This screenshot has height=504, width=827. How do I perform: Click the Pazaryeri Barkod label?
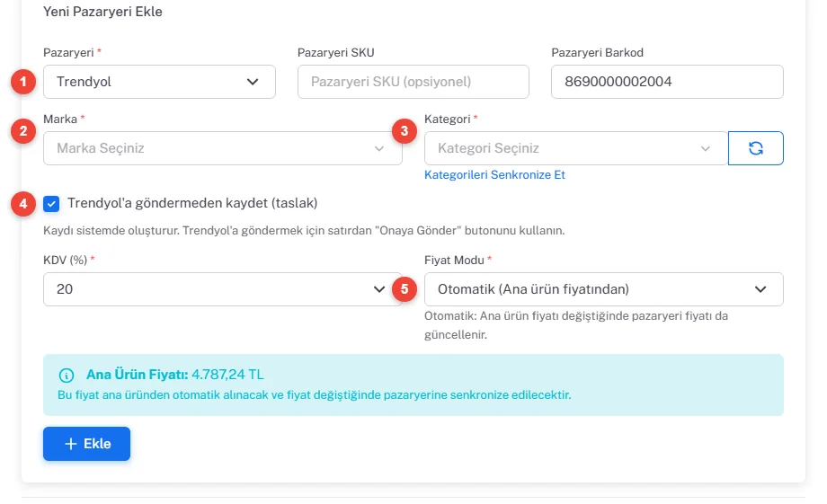point(597,53)
